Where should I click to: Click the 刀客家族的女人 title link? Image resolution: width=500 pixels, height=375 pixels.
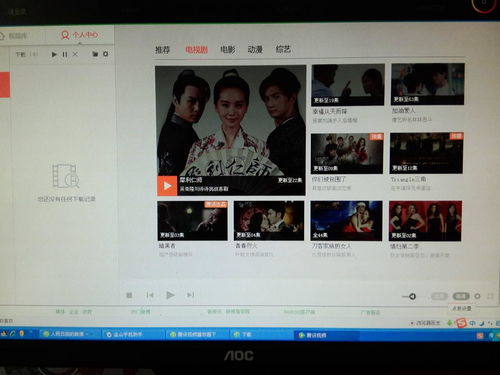[x=332, y=246]
